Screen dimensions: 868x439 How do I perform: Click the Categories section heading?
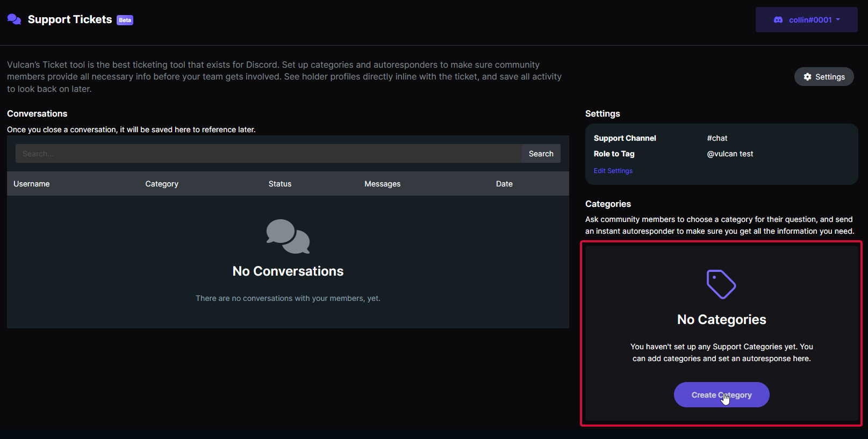coord(608,204)
